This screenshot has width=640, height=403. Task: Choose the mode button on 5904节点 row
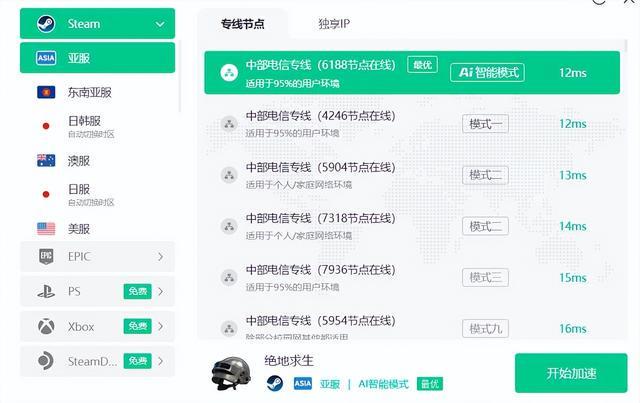(485, 175)
